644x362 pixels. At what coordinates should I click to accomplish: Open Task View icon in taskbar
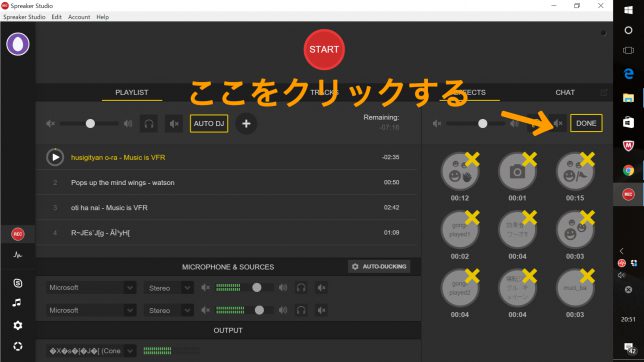pyautogui.click(x=628, y=51)
